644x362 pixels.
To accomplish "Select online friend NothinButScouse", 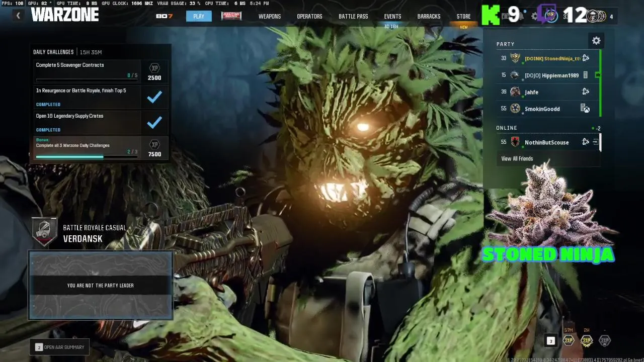I will click(x=547, y=142).
